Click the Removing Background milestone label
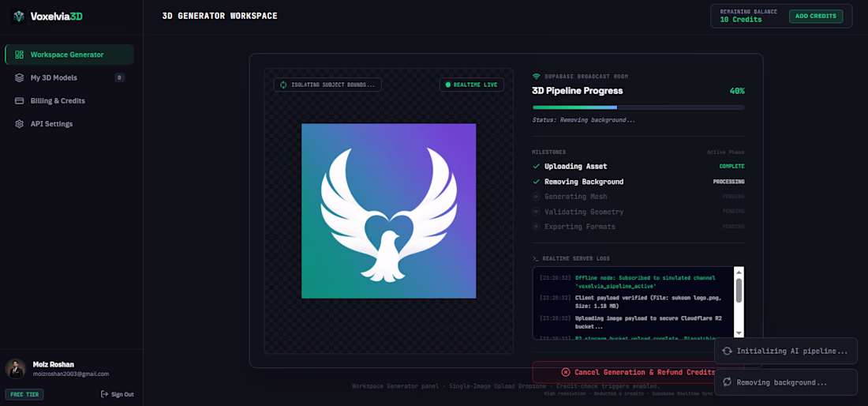 click(584, 182)
